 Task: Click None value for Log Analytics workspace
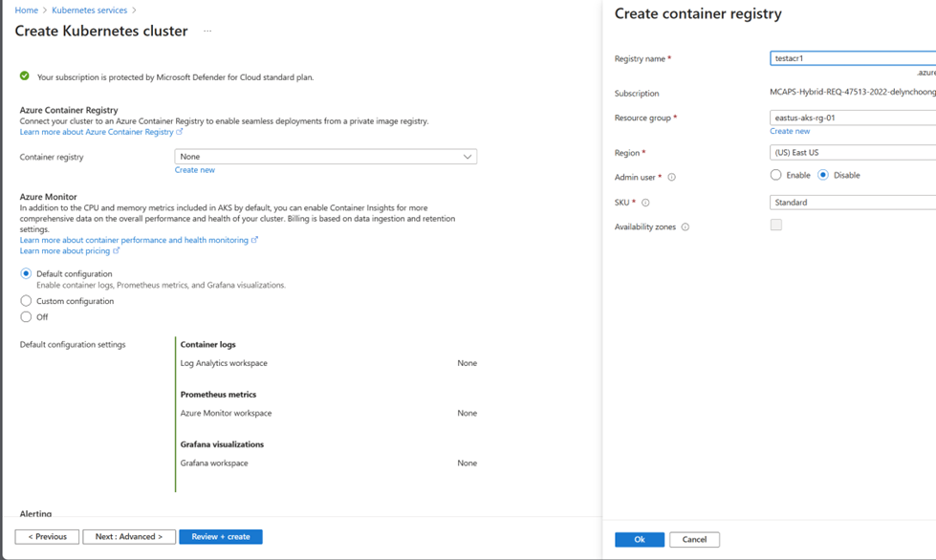[x=468, y=363]
